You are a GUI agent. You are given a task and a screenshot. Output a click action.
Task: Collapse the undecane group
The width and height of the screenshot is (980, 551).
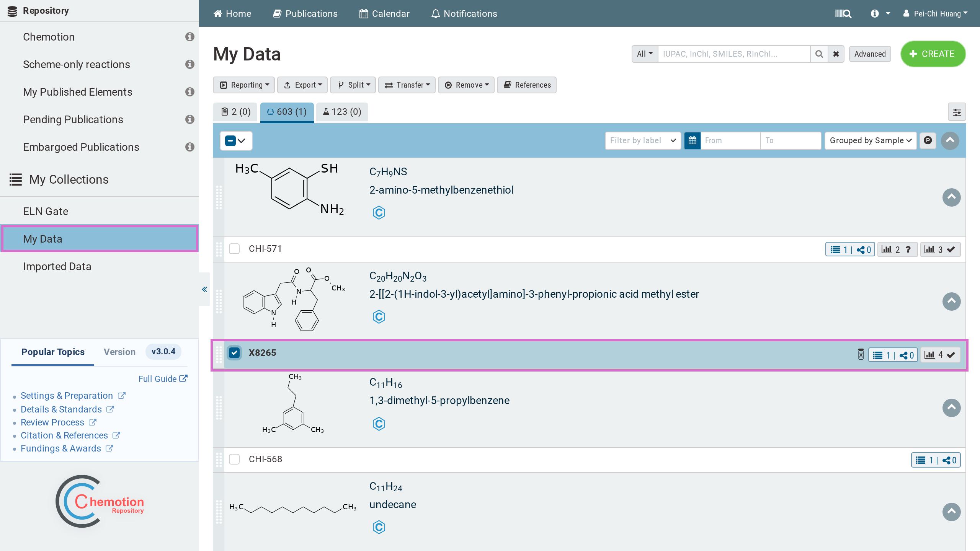click(951, 512)
